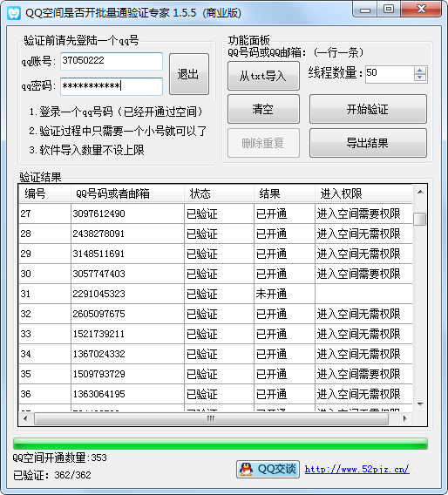Open the www.52pjz.cn hyperlink
Screen dimensions: 448x495
click(357, 470)
